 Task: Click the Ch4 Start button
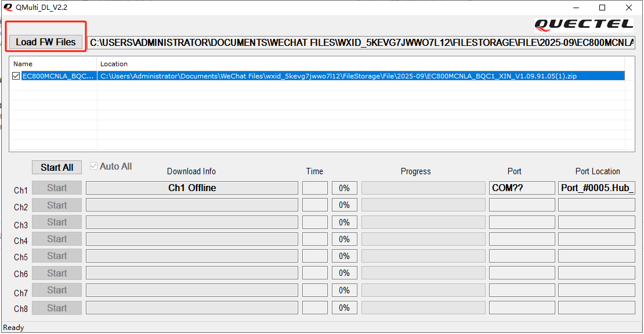[57, 239]
